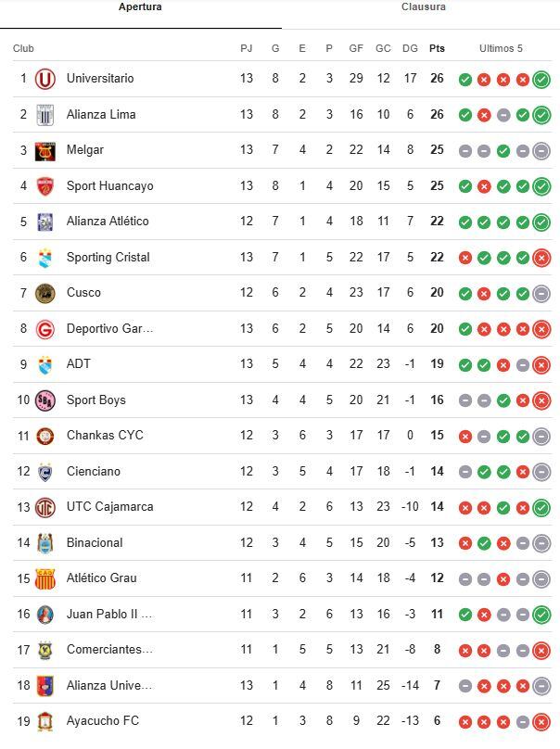560x749 pixels.
Task: Sort table by Pts column header
Action: [437, 48]
